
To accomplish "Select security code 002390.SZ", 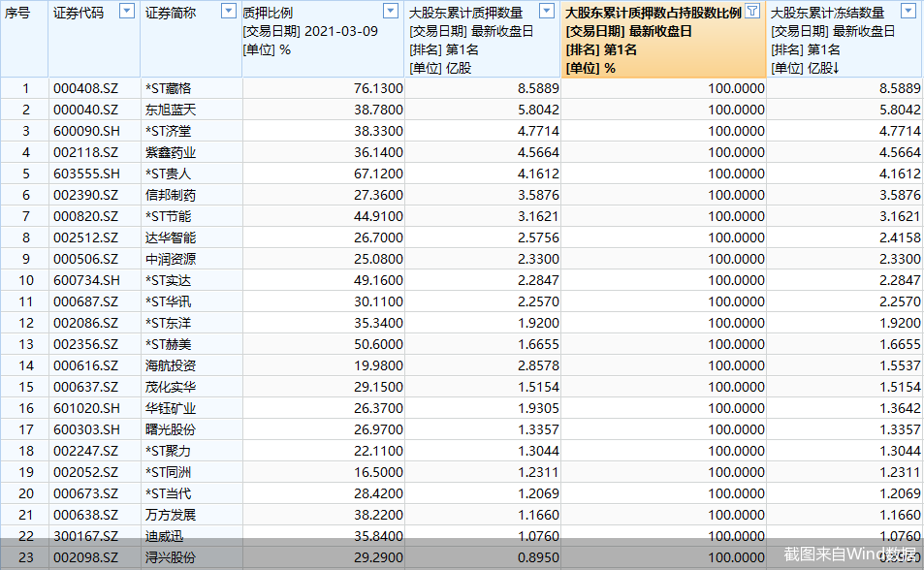I will (x=86, y=195).
